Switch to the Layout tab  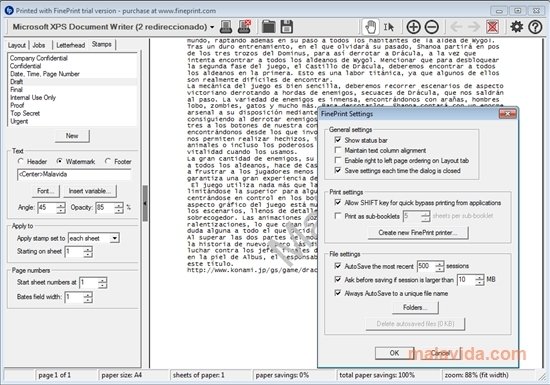click(x=16, y=45)
